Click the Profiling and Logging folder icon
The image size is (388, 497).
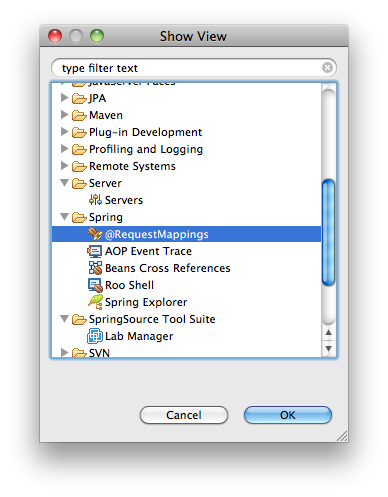point(79,149)
